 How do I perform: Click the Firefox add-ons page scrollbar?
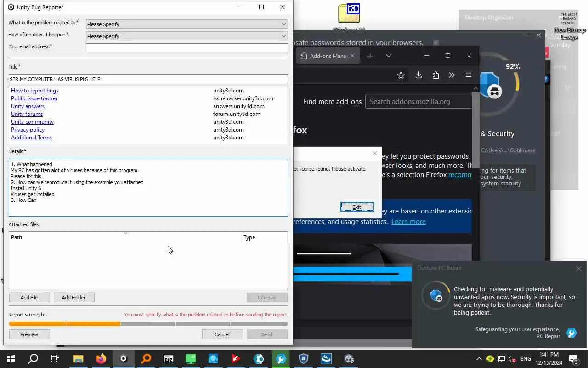tap(475, 131)
